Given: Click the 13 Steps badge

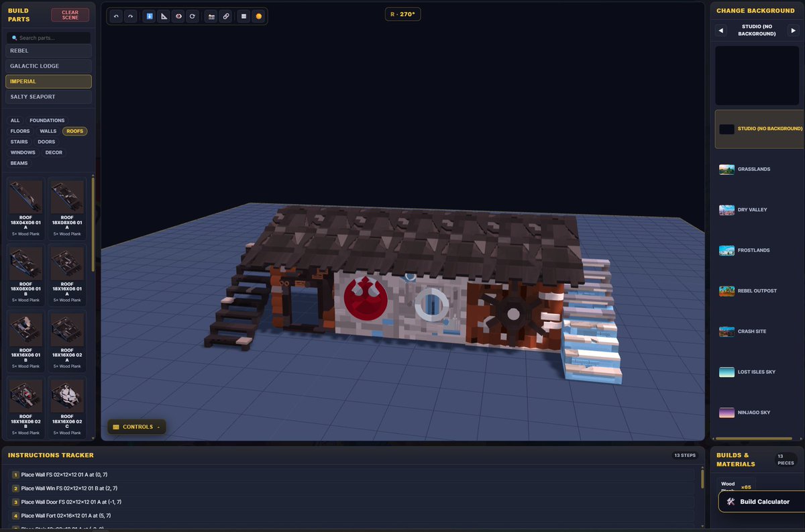Looking at the screenshot, I should point(685,456).
